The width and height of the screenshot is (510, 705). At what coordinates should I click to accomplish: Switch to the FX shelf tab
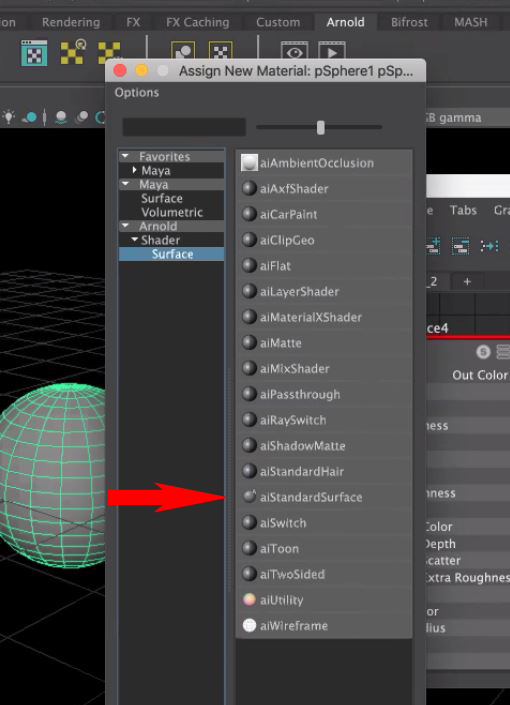[133, 22]
